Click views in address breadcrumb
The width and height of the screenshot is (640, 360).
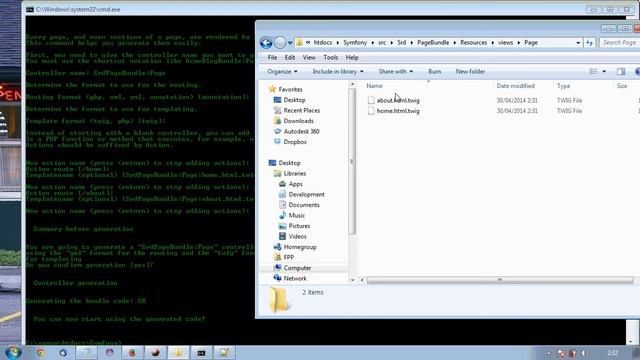click(505, 42)
